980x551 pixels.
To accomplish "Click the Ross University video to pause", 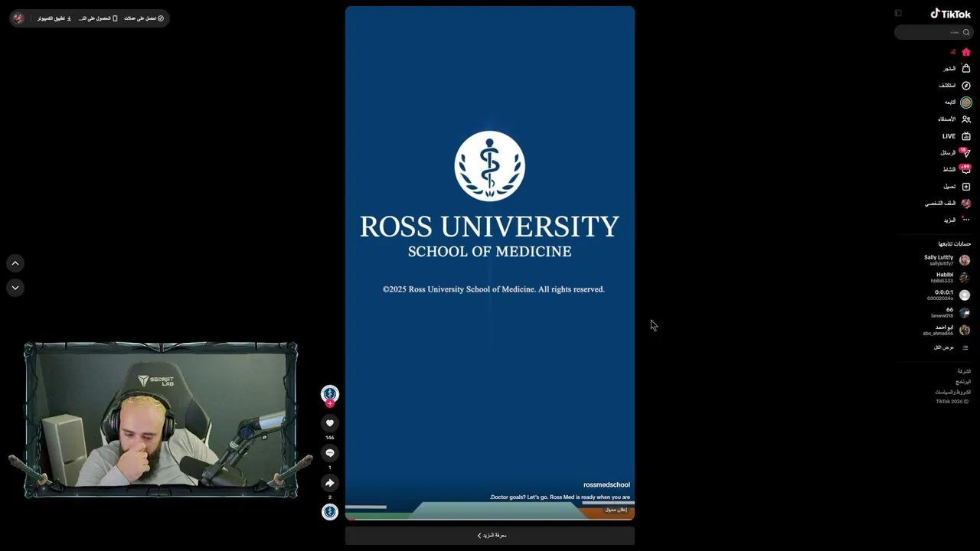I will pos(490,263).
